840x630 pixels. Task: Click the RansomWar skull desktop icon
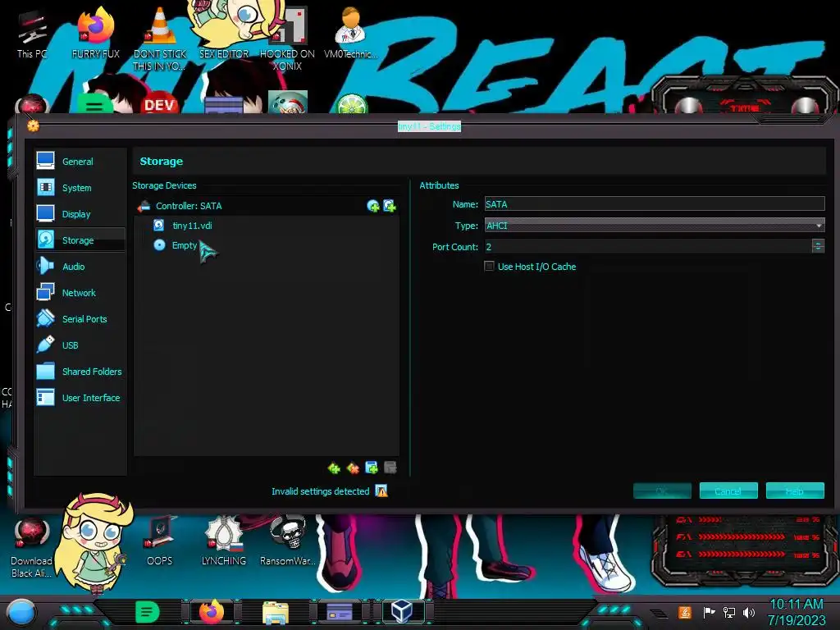pyautogui.click(x=287, y=541)
